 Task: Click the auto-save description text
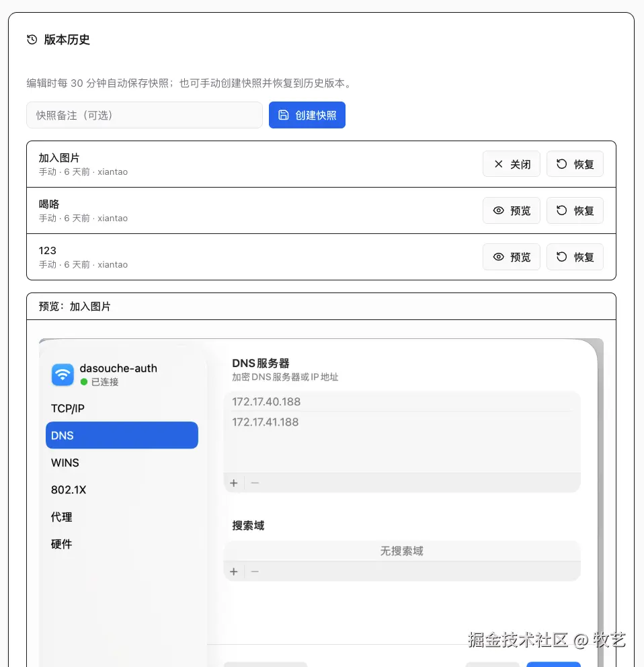190,83
